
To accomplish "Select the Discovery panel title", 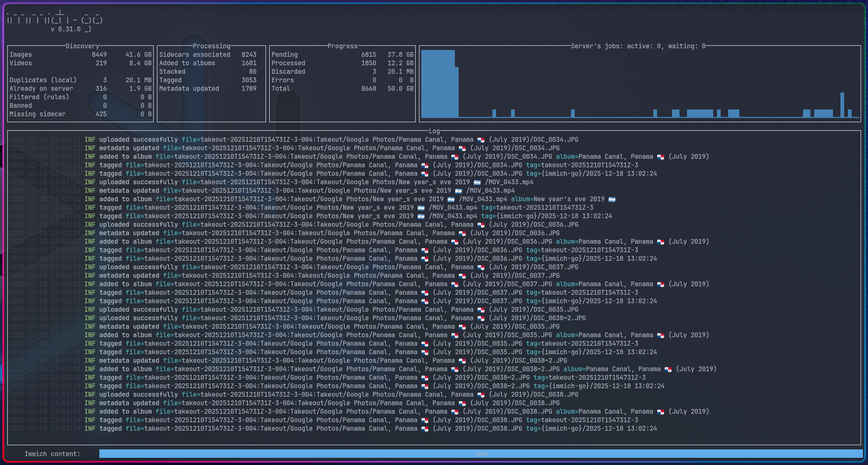I will [82, 46].
